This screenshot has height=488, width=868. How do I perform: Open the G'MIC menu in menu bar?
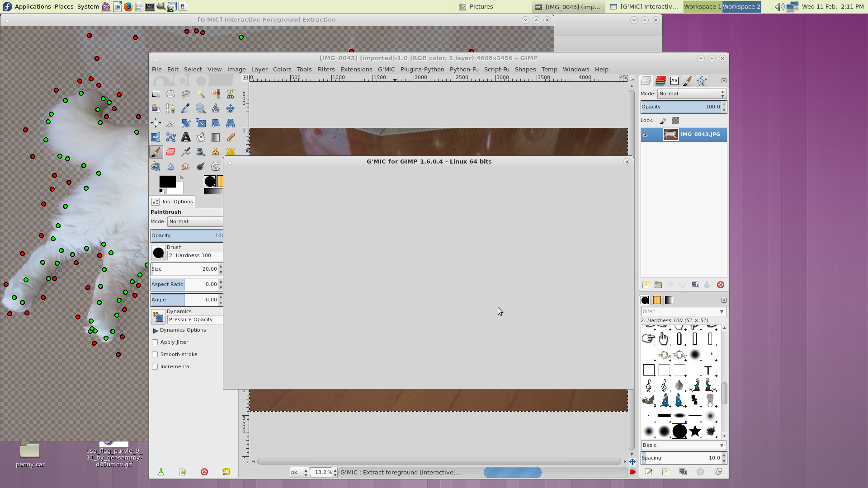[386, 70]
